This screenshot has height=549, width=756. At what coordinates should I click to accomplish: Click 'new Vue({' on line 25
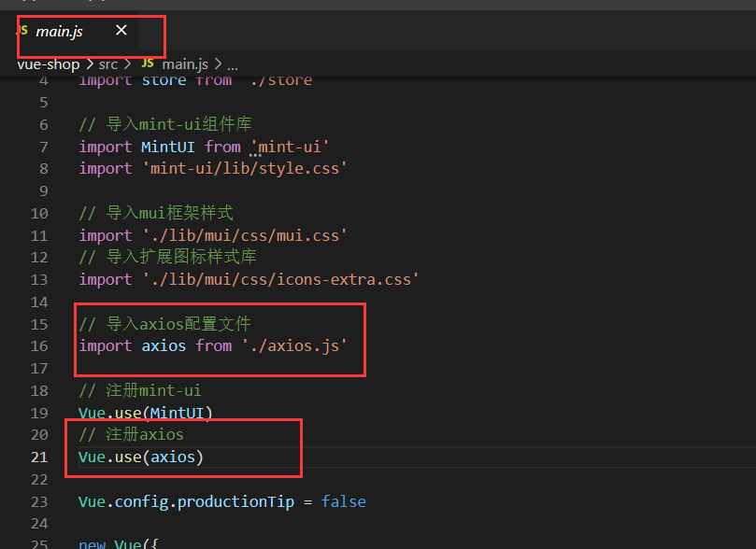[118, 544]
